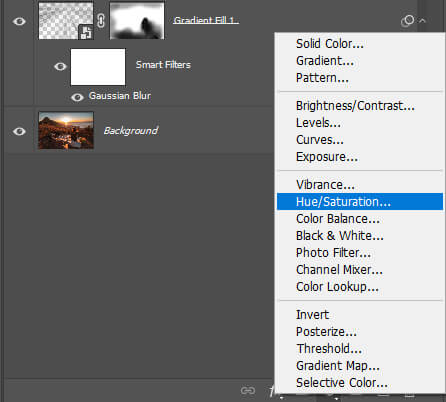Open Curves adjustment
Viewport: 446px width, 402px height.
pos(360,140)
